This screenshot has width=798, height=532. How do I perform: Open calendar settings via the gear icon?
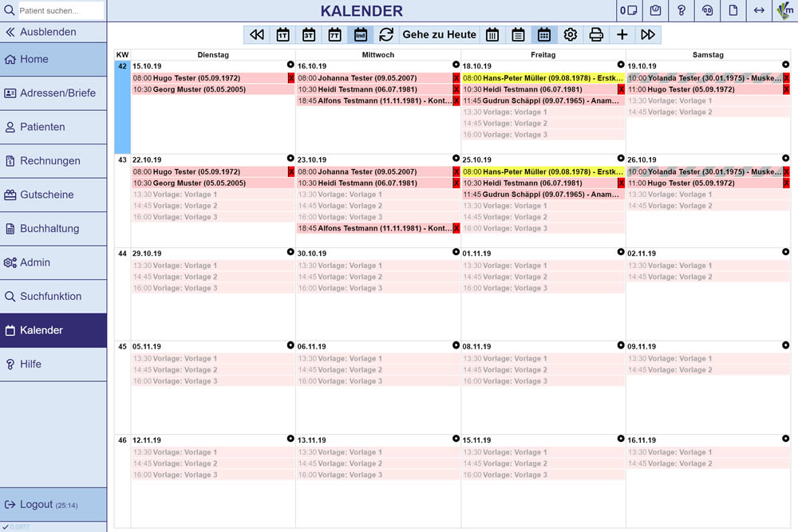570,34
